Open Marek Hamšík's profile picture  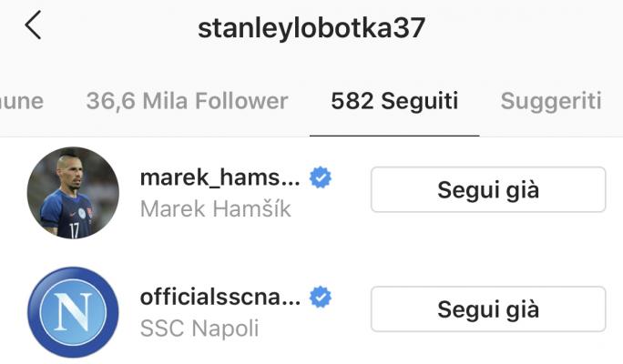pyautogui.click(x=73, y=193)
